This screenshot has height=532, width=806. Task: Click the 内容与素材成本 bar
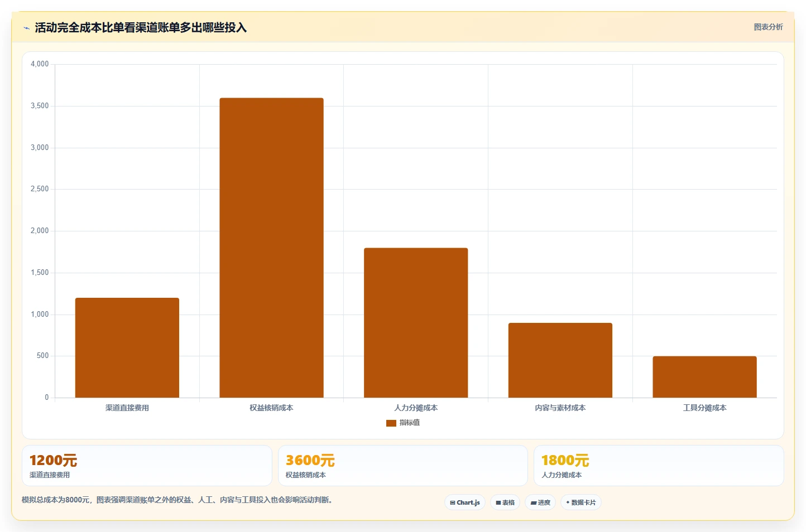point(560,360)
